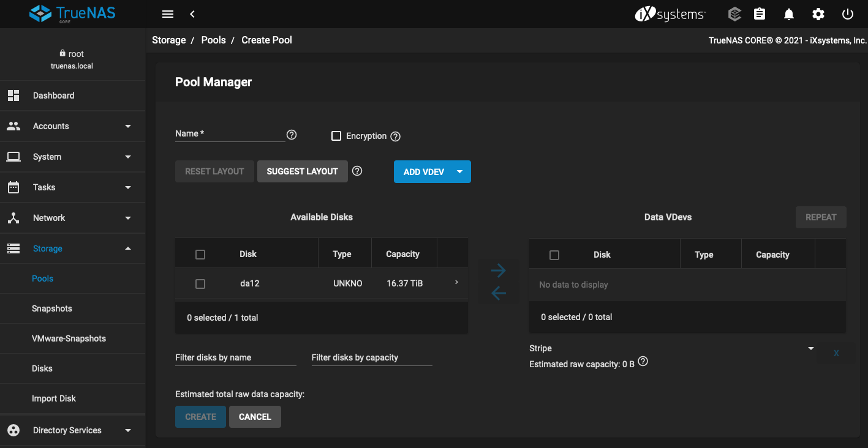
Task: Click the da12 disk name
Action: (x=250, y=283)
